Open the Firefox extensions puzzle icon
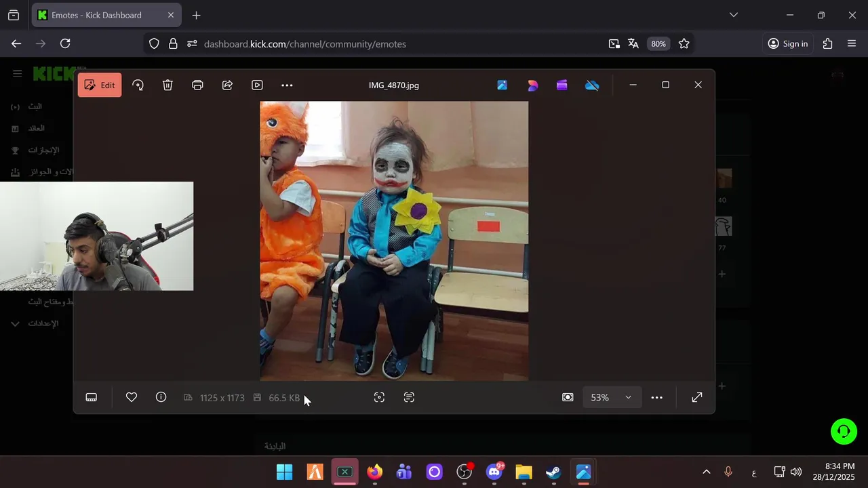The height and width of the screenshot is (488, 868). [x=827, y=43]
